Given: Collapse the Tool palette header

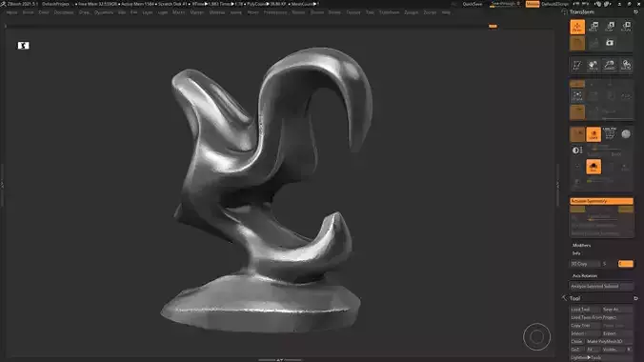Looking at the screenshot, I should (574, 298).
